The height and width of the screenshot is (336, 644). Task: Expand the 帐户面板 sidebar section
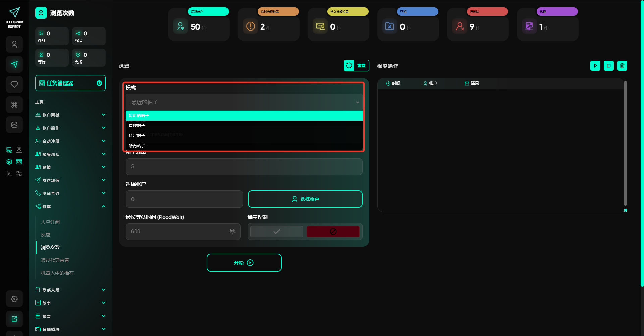coord(70,115)
